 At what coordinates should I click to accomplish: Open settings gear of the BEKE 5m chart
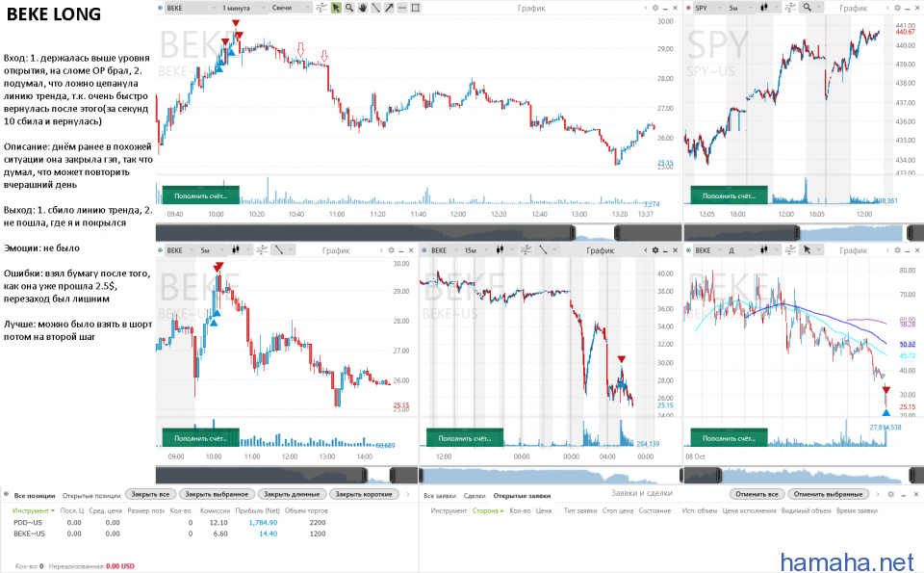[x=391, y=250]
